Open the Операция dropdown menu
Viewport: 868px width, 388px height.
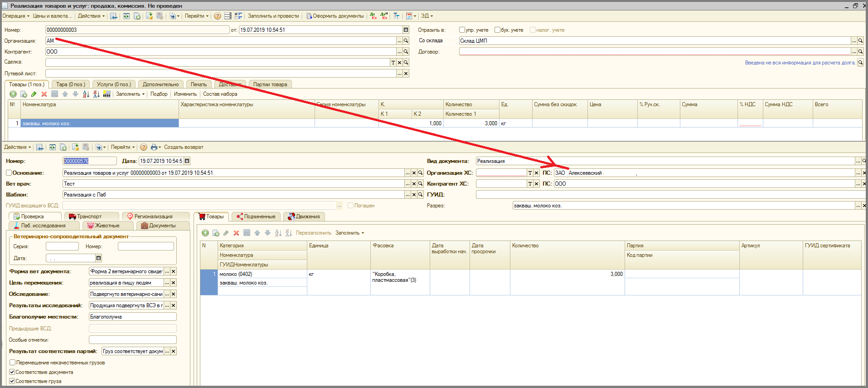click(16, 16)
